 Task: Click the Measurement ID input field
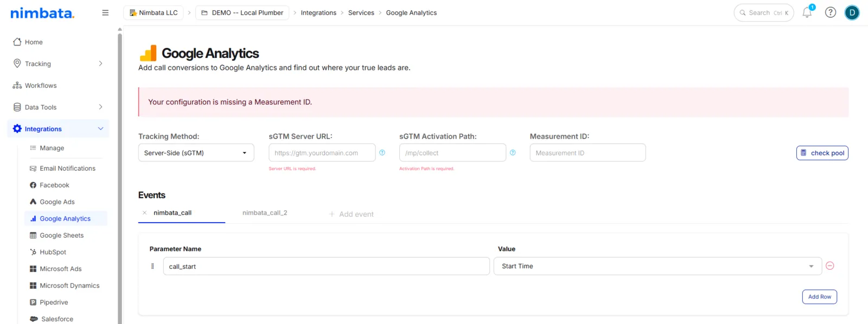588,153
